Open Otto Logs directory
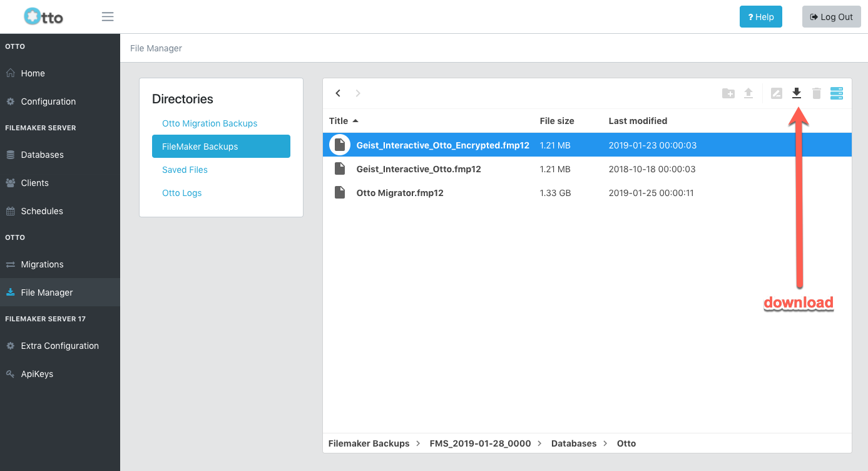Viewport: 868px width, 471px height. click(181, 193)
